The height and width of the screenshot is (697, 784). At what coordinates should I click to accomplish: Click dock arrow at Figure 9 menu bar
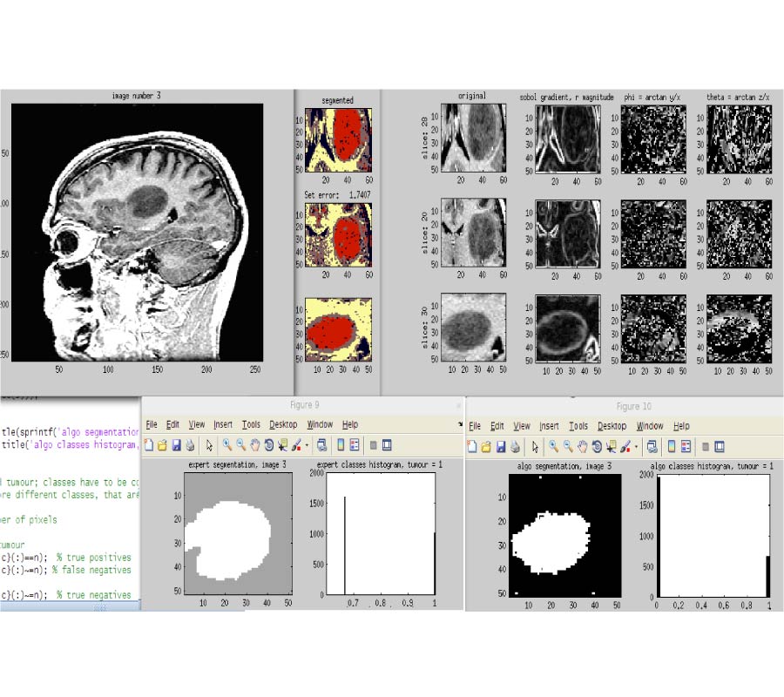click(459, 424)
